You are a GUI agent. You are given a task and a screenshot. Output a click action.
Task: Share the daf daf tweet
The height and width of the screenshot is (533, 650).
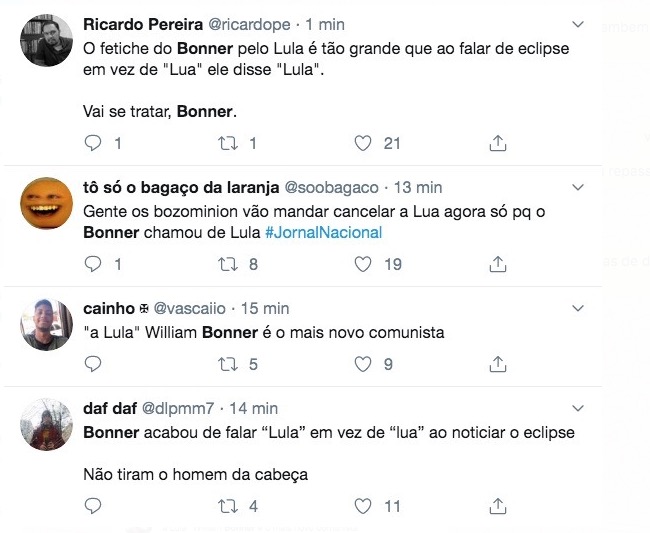pyautogui.click(x=497, y=507)
